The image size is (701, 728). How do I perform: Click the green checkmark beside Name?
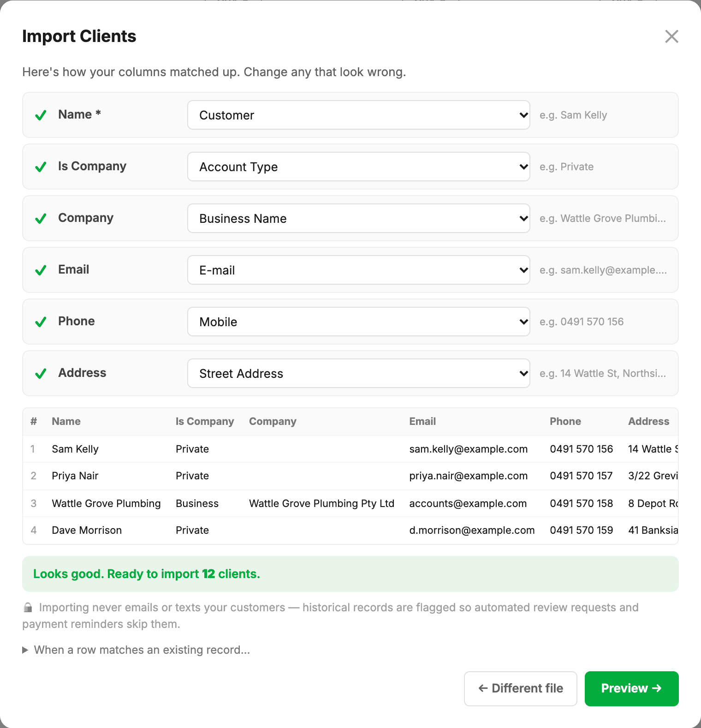click(41, 115)
